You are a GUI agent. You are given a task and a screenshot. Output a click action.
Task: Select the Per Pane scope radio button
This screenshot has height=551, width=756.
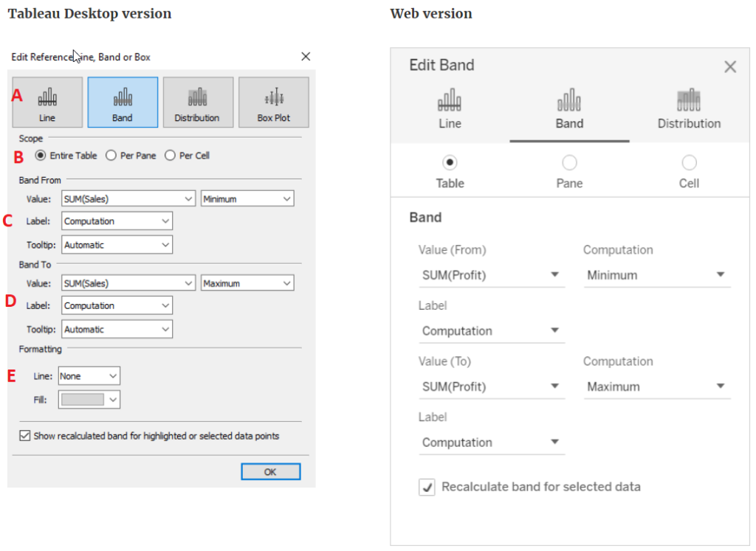click(112, 155)
